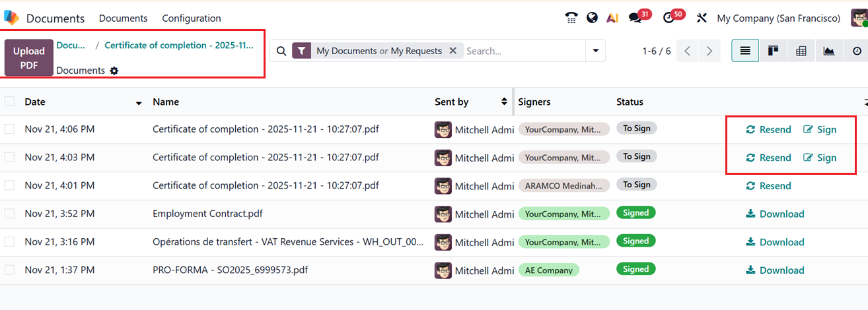Click into the Search input field
The image size is (868, 310).
coord(522,51)
